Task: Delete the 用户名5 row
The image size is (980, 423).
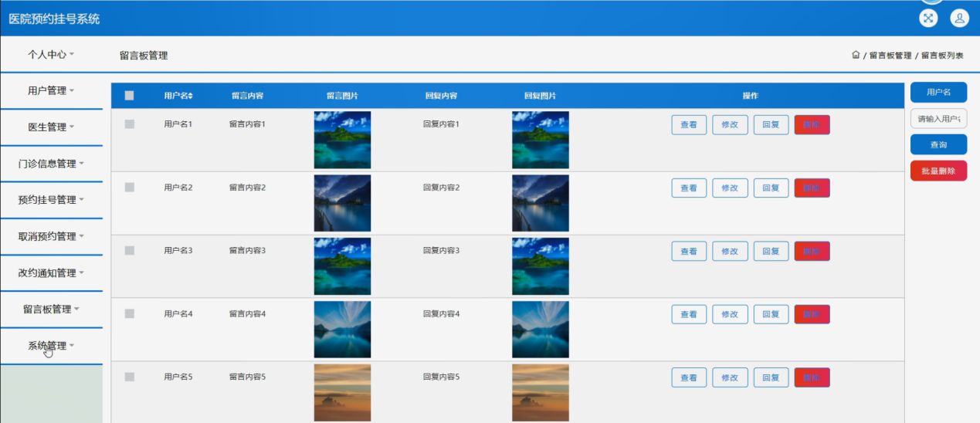Action: [x=812, y=378]
